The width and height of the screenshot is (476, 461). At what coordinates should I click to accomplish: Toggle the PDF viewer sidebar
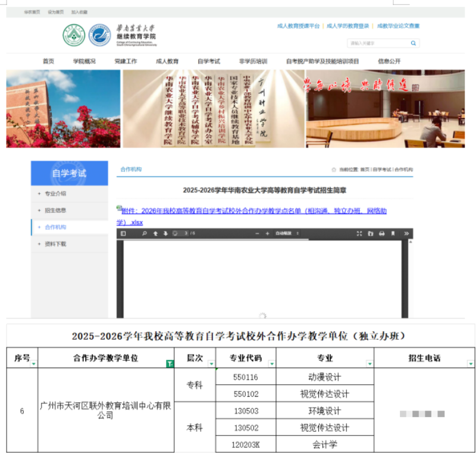pyautogui.click(x=123, y=233)
